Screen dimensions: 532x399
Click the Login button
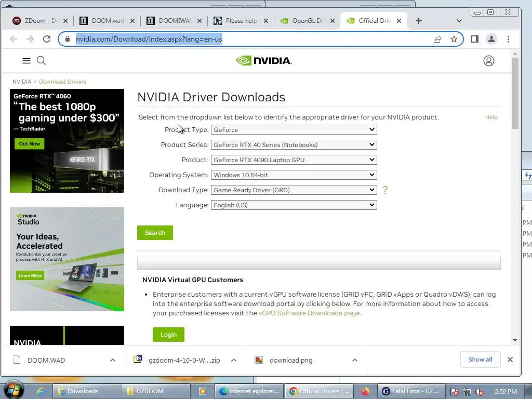(x=169, y=335)
